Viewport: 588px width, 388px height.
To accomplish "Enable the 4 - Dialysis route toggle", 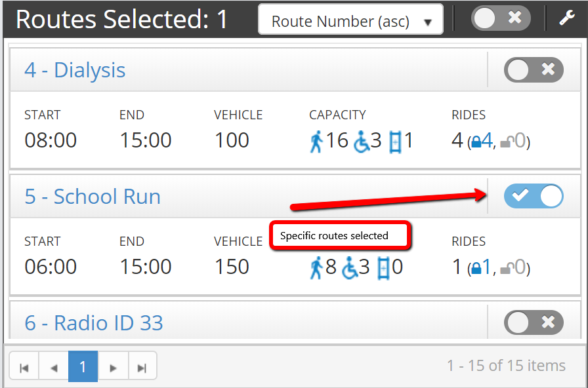I will 534,69.
